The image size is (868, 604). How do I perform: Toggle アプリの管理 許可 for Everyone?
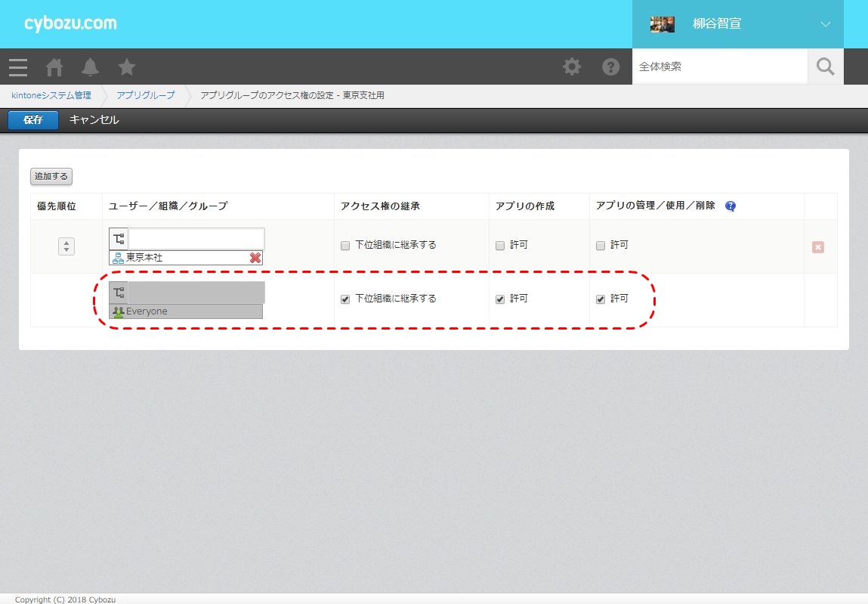[x=600, y=299]
